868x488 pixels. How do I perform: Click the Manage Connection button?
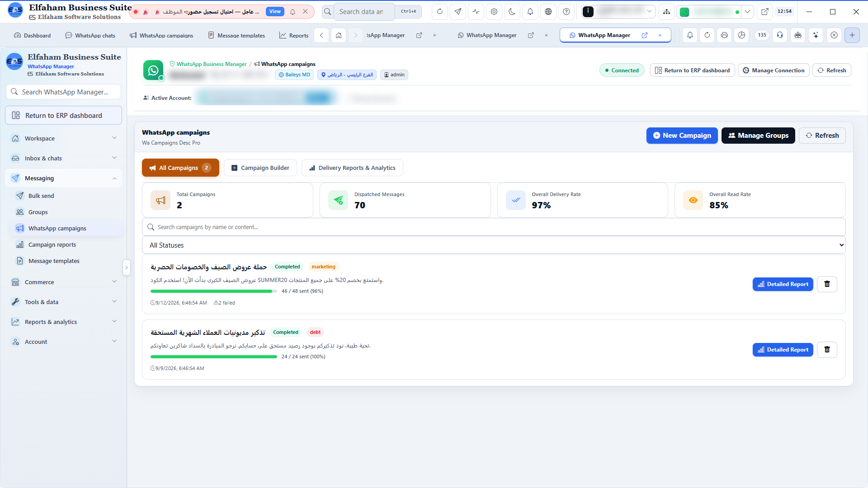773,70
